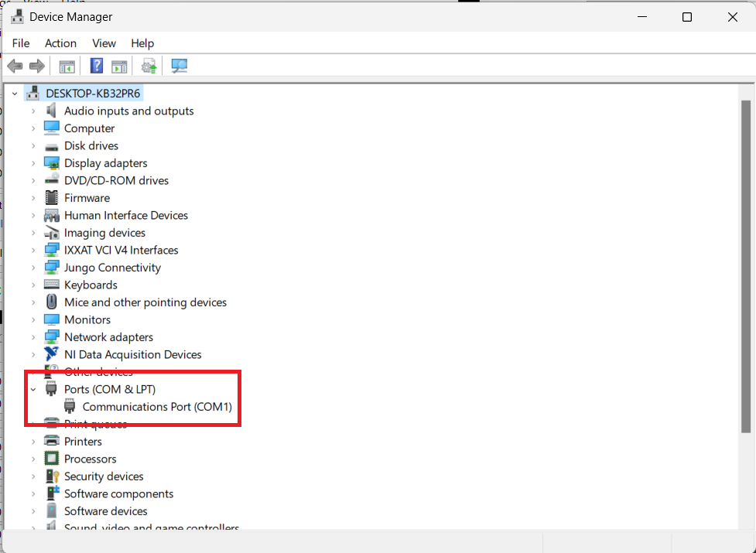Expand the Keyboards category arrow
The width and height of the screenshot is (756, 553).
click(x=33, y=285)
